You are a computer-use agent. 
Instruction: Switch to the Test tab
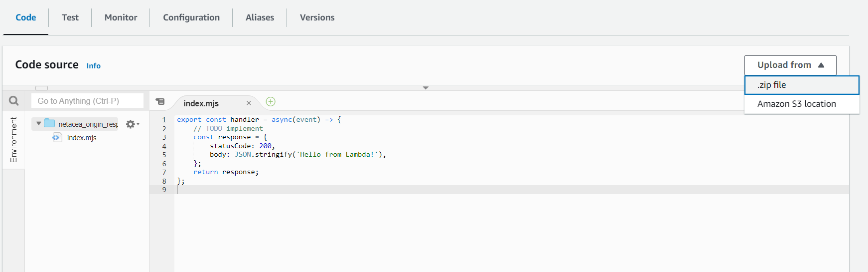(x=70, y=17)
